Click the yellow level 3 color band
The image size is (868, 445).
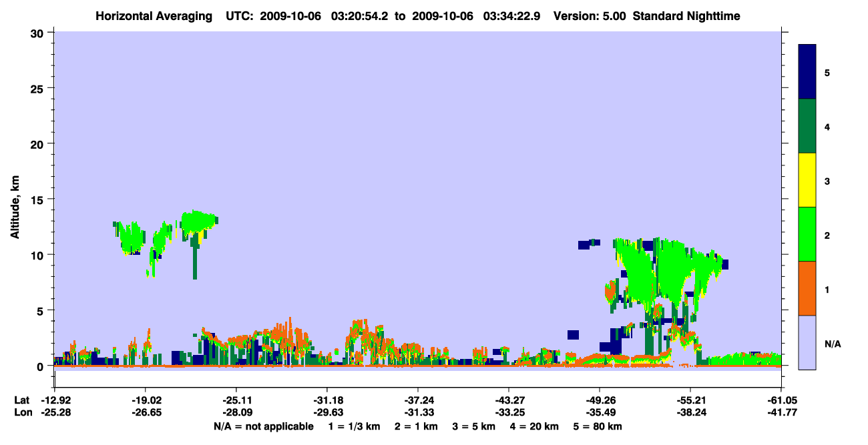[807, 180]
